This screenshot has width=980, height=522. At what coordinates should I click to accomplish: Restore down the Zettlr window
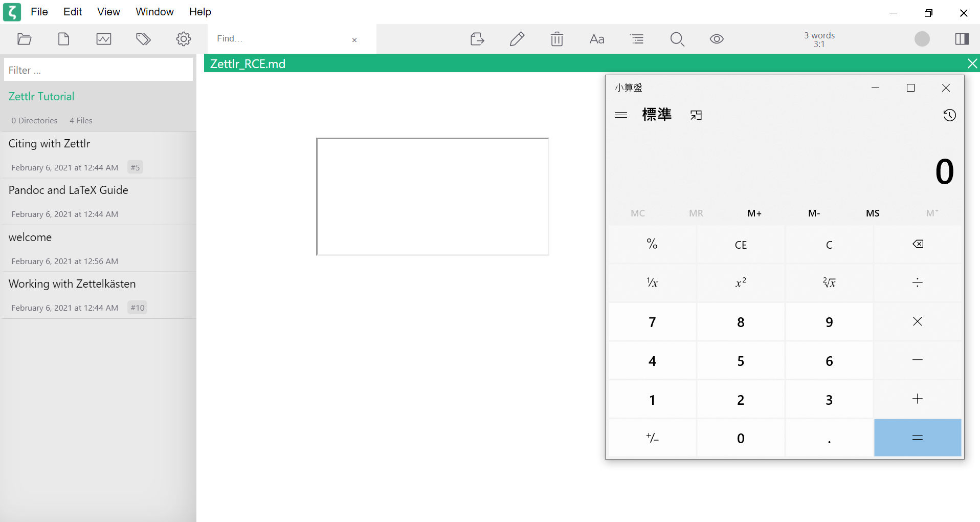(928, 13)
